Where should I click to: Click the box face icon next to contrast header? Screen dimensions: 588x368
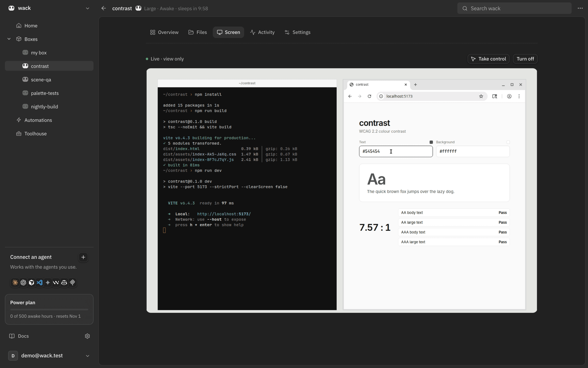pyautogui.click(x=138, y=8)
